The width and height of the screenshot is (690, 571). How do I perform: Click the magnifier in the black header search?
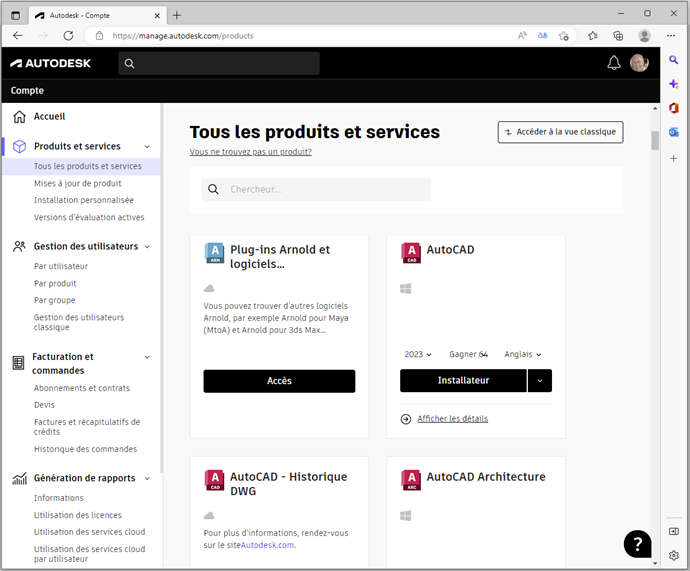(x=129, y=63)
